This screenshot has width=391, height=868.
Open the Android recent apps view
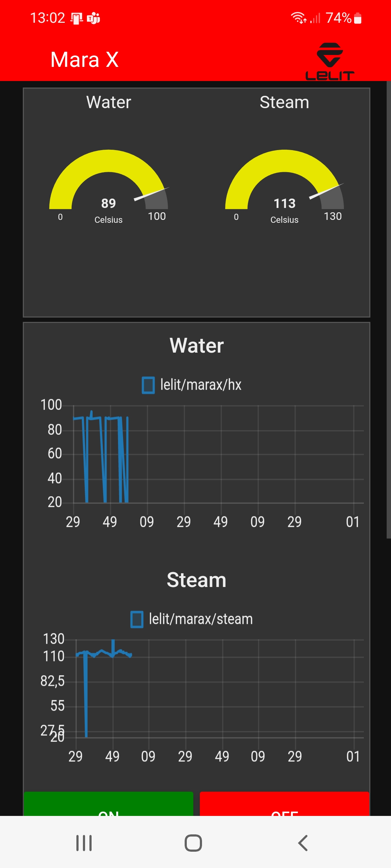click(x=84, y=843)
